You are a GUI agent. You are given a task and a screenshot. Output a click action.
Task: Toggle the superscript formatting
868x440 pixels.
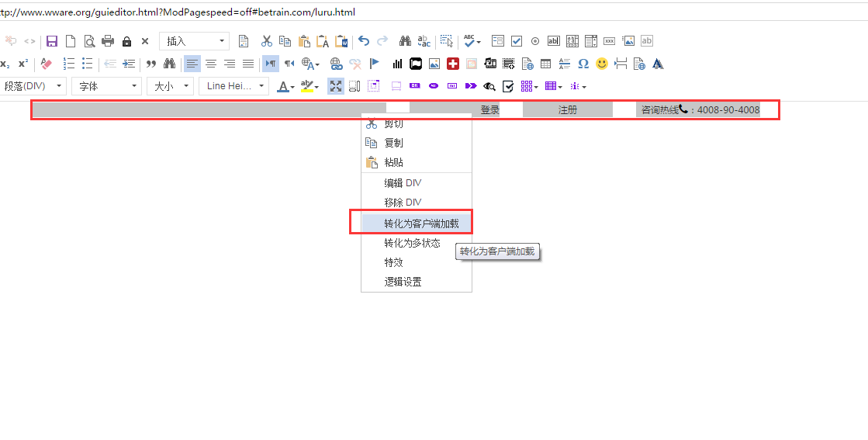pyautogui.click(x=23, y=64)
